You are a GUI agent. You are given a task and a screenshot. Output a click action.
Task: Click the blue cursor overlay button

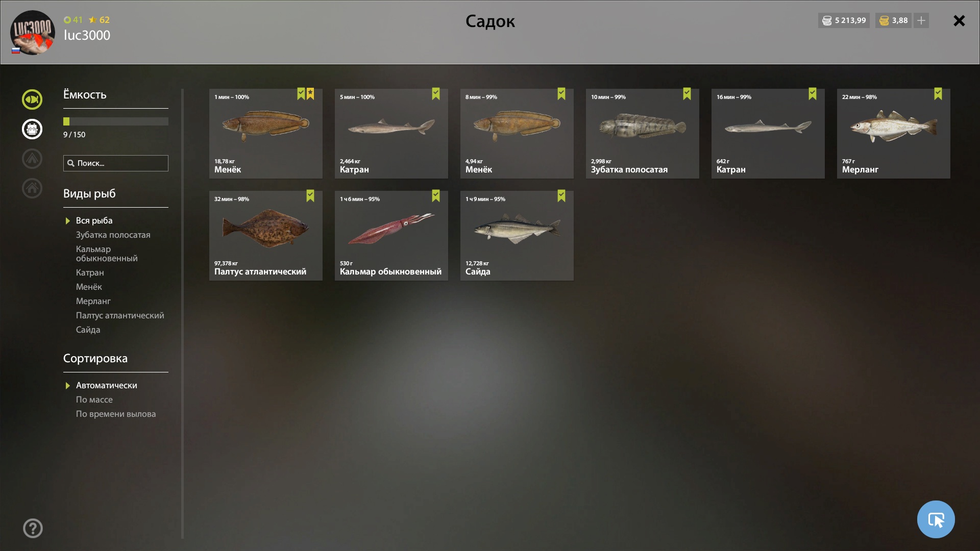[936, 519]
